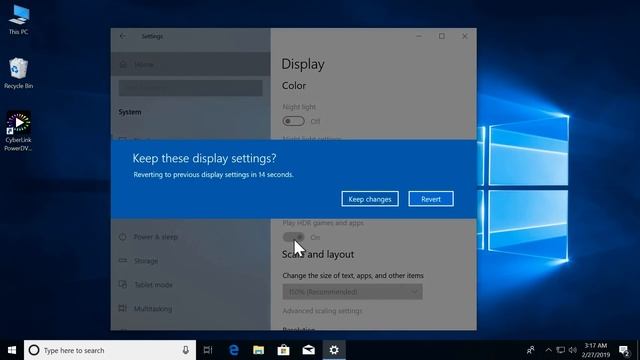Close the Settings window
Viewport: 640px width, 360px height.
click(464, 36)
